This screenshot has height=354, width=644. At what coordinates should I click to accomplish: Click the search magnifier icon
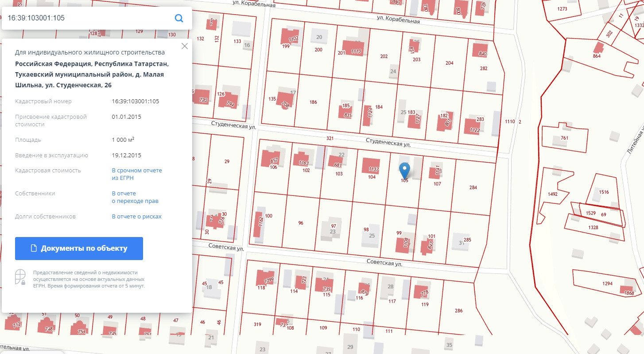[179, 18]
